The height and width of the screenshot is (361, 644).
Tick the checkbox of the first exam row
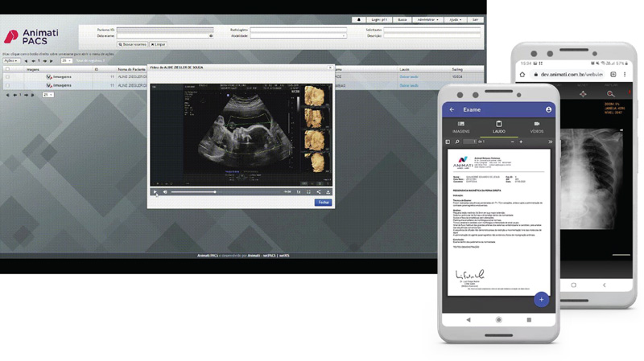click(7, 76)
